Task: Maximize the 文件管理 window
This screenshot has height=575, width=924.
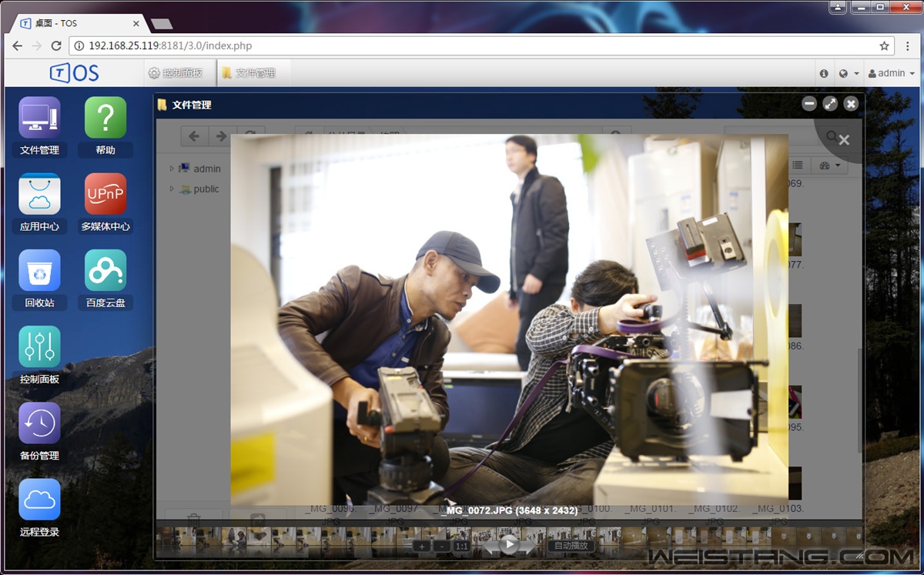Action: (x=830, y=103)
